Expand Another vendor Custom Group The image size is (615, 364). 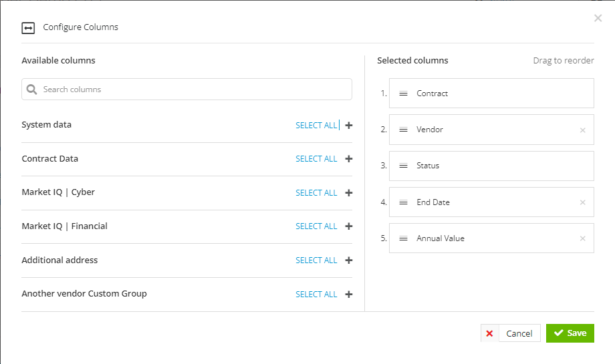tap(349, 295)
